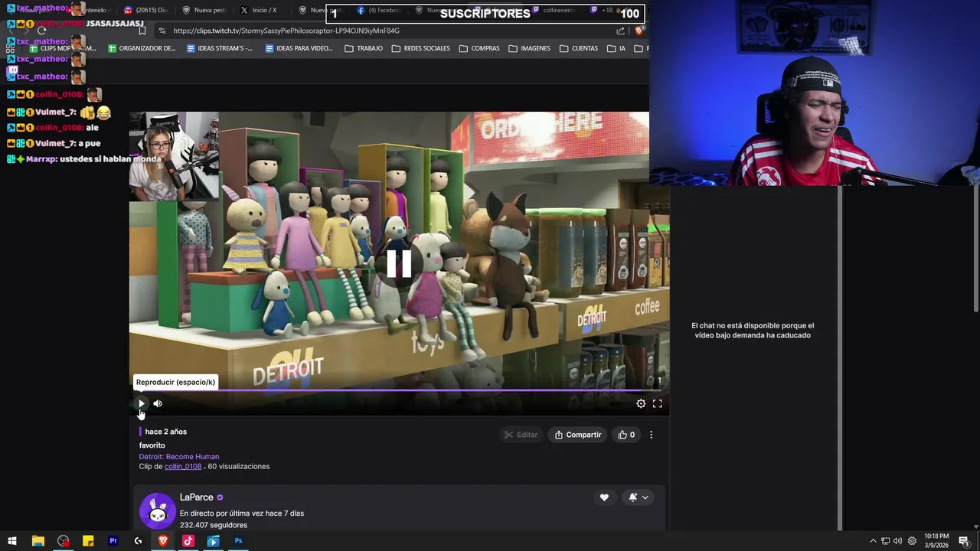Mute the clip with the volume icon

pyautogui.click(x=158, y=403)
